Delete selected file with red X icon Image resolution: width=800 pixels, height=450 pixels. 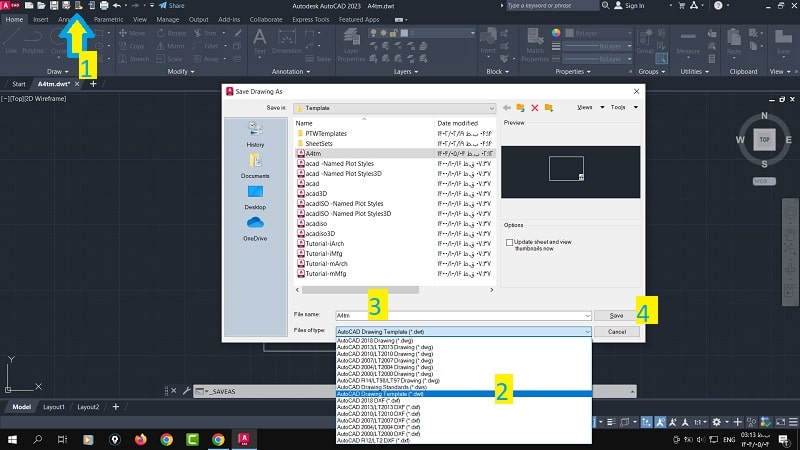(535, 108)
